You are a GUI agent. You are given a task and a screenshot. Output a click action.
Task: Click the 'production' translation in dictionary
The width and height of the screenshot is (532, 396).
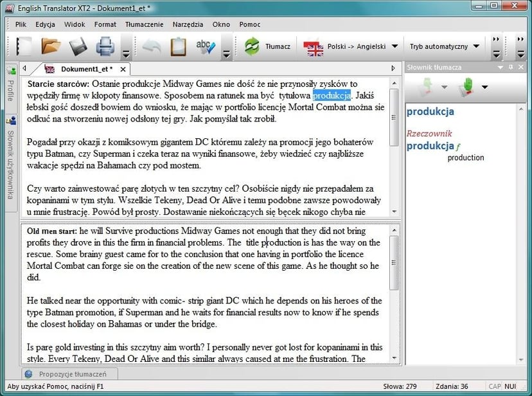tap(465, 157)
